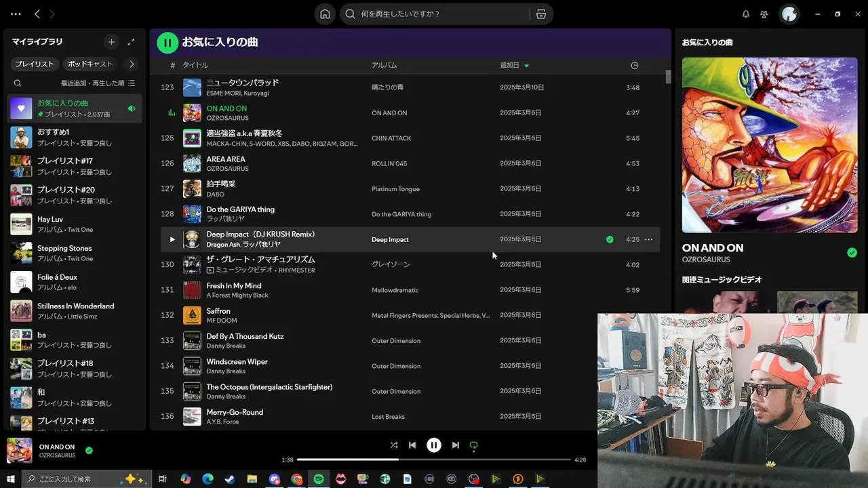This screenshot has height=488, width=868.
Task: Select the Windscreen Wiper track
Action: [410, 366]
